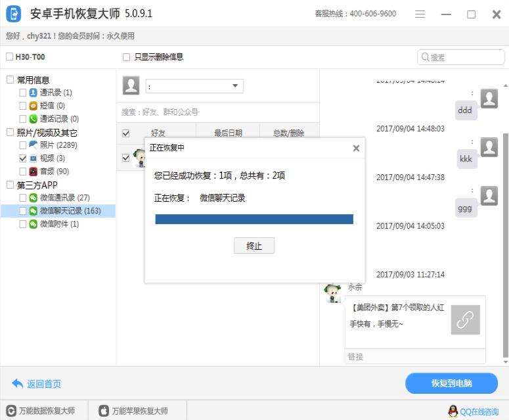Click the back arrow icon for 返回首页

point(17,384)
